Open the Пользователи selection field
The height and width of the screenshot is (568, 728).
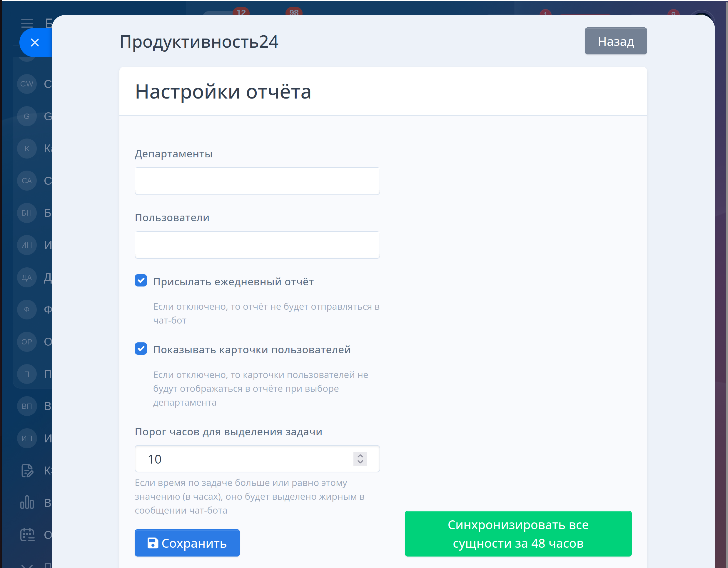[257, 245]
